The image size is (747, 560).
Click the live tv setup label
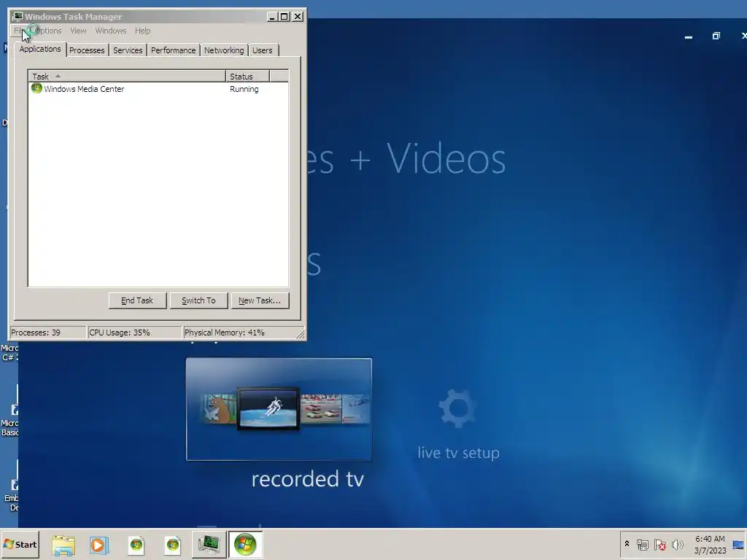pyautogui.click(x=458, y=452)
